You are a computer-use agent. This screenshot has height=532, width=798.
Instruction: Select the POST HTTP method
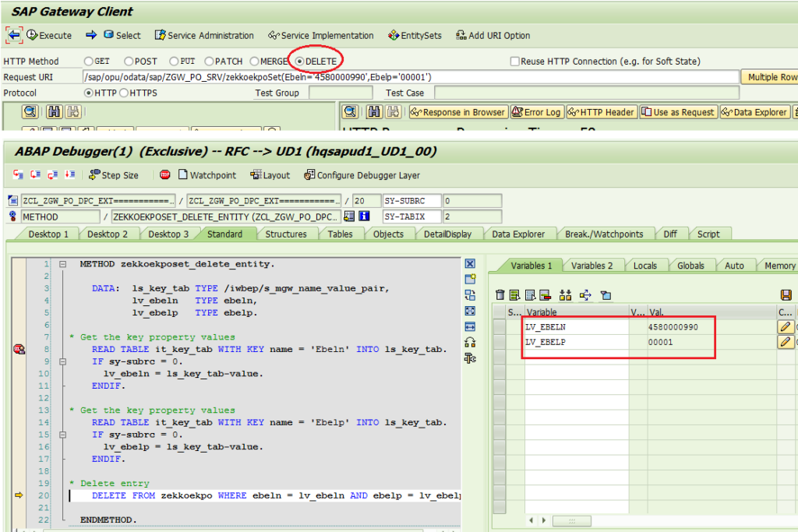(x=129, y=61)
